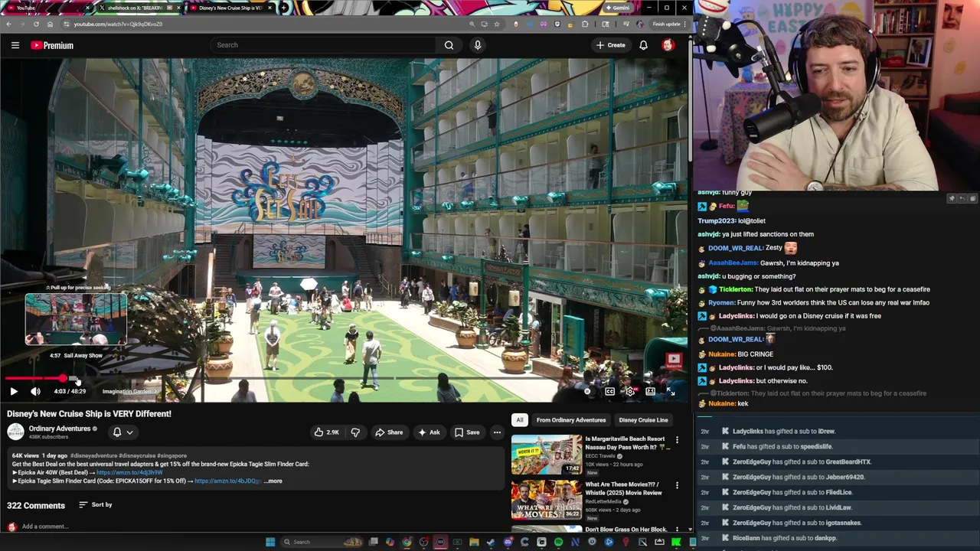Open the account avatar menu
Viewport: 980px width, 551px height.
(668, 45)
